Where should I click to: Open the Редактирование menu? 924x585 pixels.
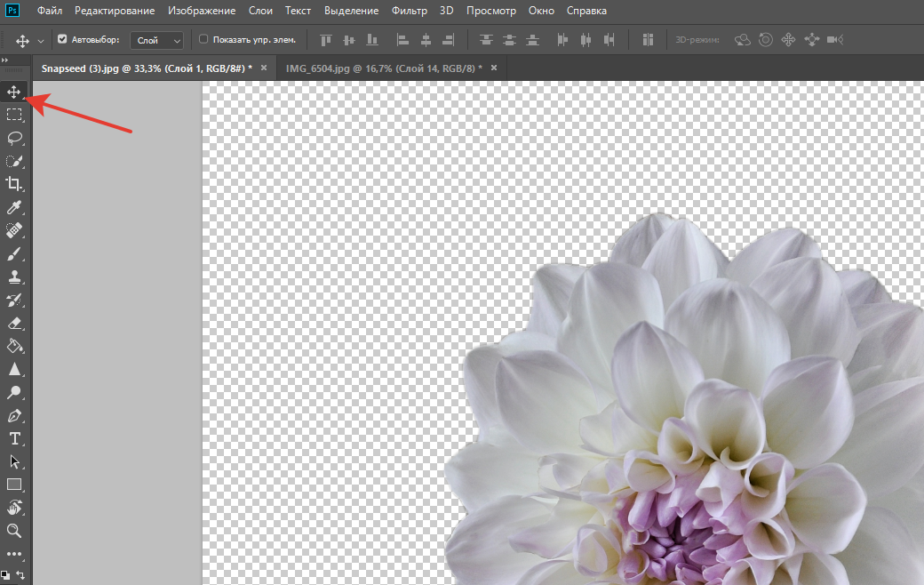pyautogui.click(x=115, y=11)
